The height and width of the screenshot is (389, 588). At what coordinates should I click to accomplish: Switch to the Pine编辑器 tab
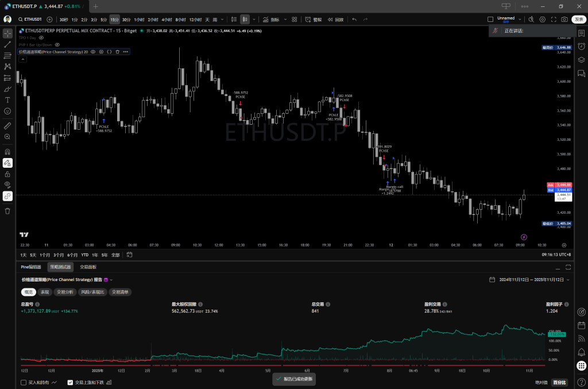tap(30, 267)
